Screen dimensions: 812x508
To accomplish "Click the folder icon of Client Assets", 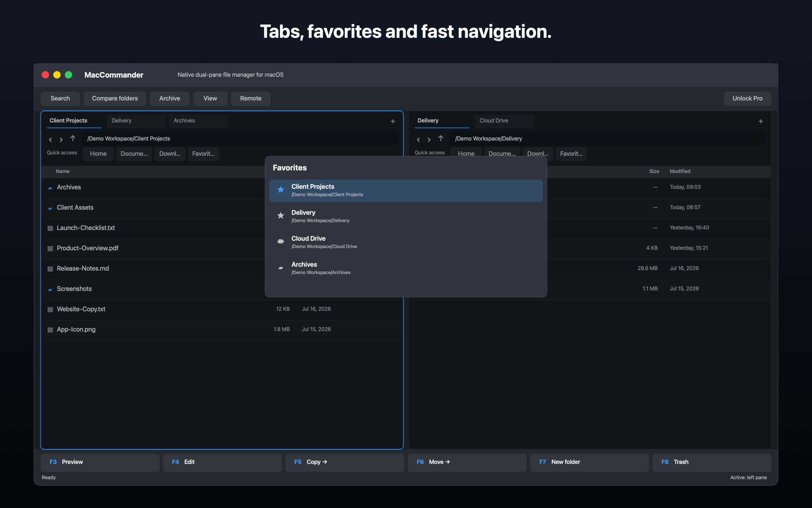I will tap(50, 208).
